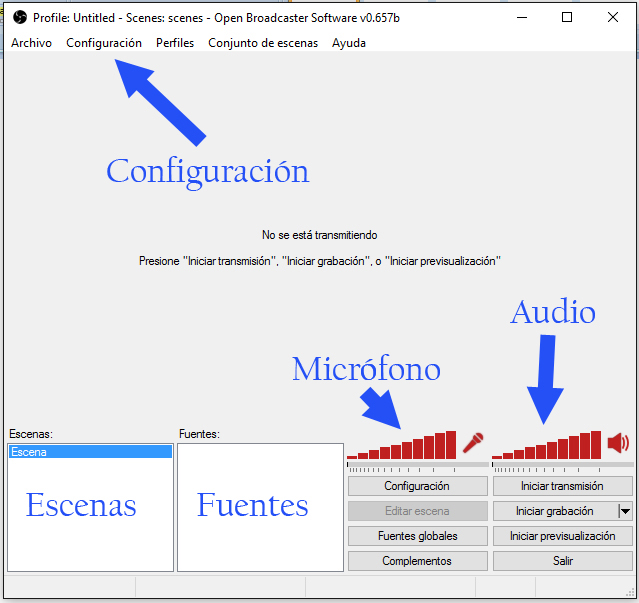Click the Iniciar previsualización button
This screenshot has width=639, height=603.
coord(562,536)
